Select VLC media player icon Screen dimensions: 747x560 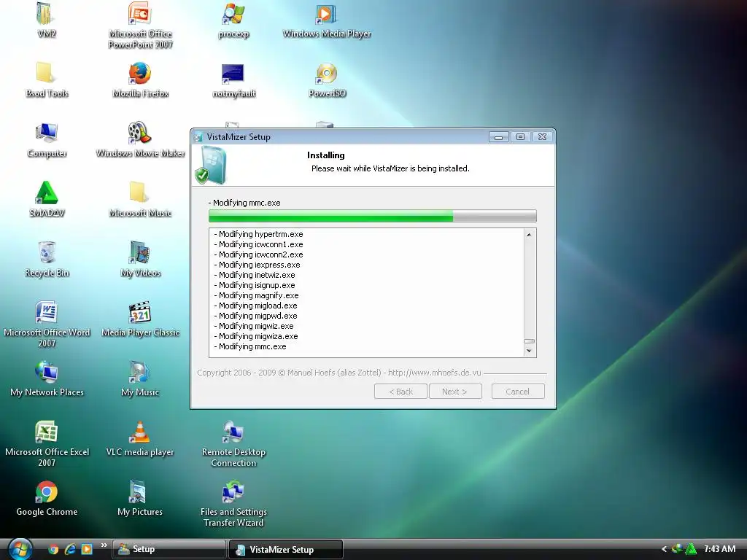140,438
